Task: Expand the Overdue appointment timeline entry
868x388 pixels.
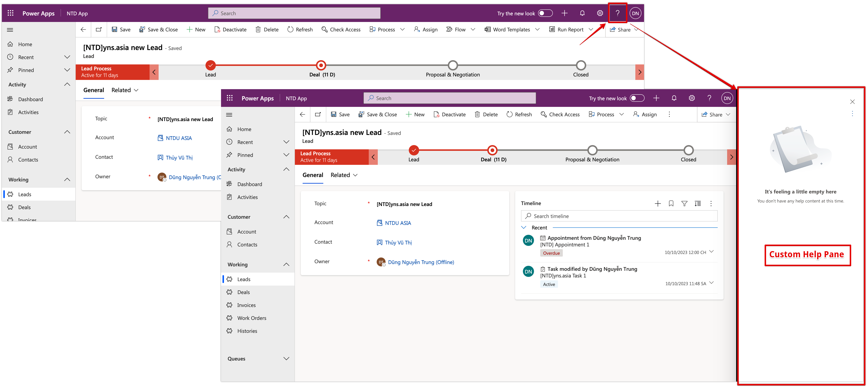Action: click(711, 252)
